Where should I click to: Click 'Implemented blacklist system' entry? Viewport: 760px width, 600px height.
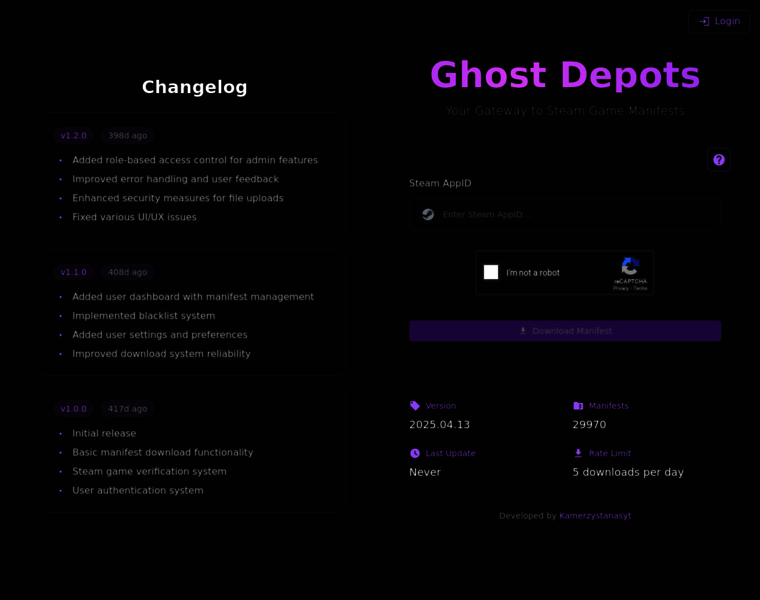point(143,316)
